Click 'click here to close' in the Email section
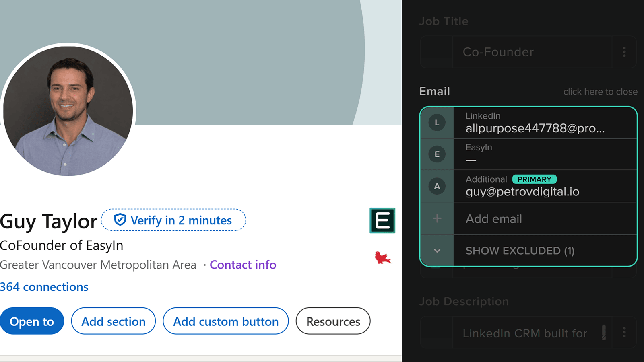The image size is (644, 362). [600, 92]
